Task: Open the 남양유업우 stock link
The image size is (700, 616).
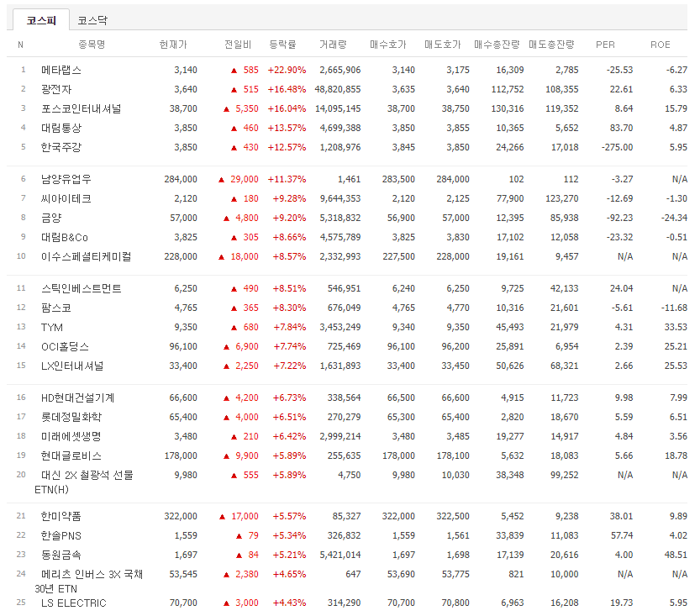Action: [66, 179]
